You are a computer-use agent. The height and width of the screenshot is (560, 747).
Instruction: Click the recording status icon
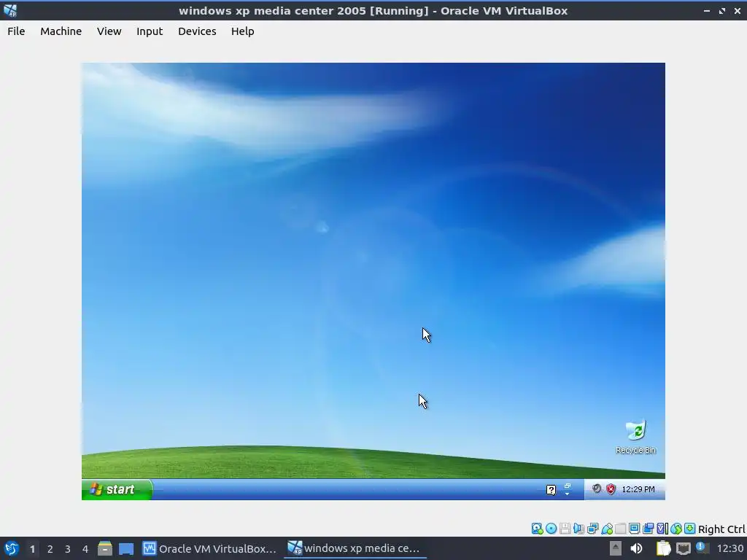[648, 529]
